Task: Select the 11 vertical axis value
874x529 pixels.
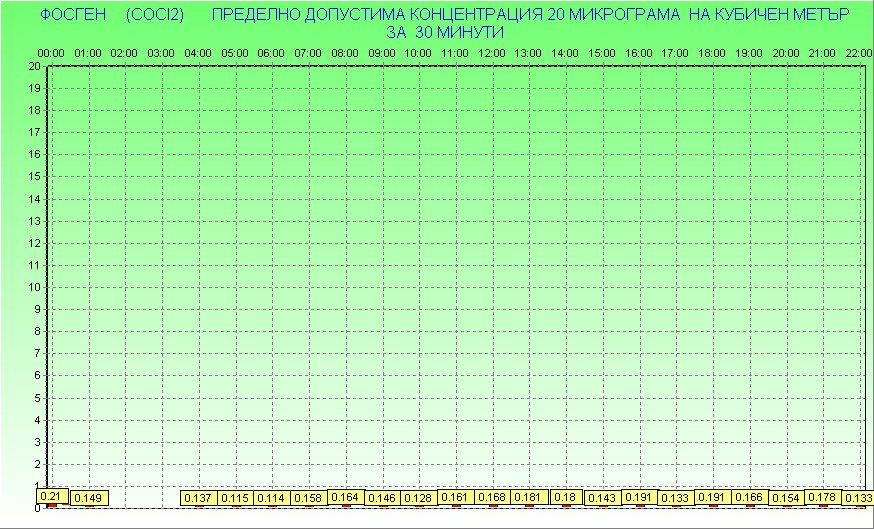Action: [34, 265]
